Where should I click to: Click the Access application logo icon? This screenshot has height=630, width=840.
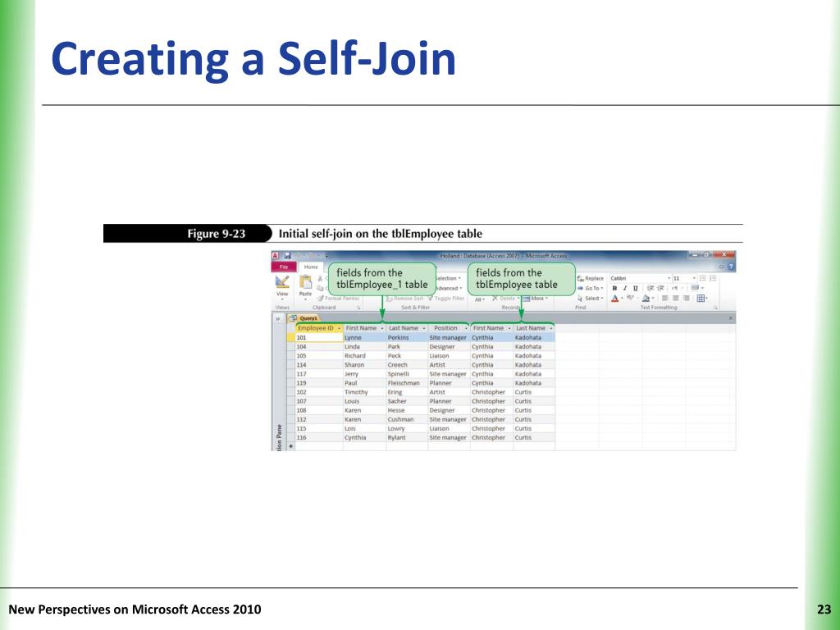tap(276, 256)
